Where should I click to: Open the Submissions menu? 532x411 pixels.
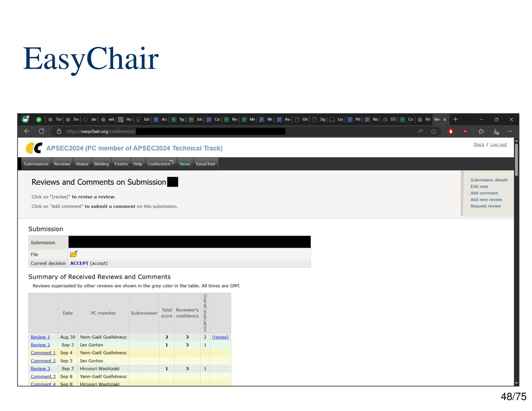pos(36,164)
